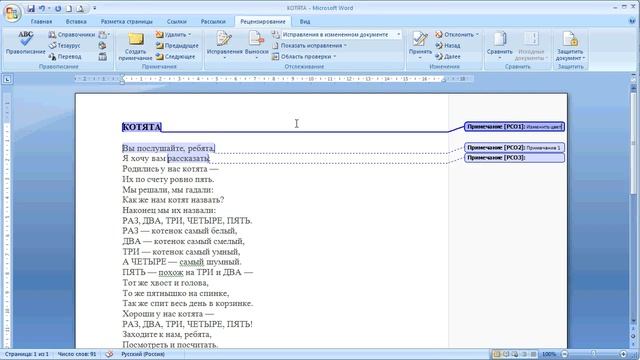Click the vertical scrollbar
This screenshot has width=640, height=360.
633,204
